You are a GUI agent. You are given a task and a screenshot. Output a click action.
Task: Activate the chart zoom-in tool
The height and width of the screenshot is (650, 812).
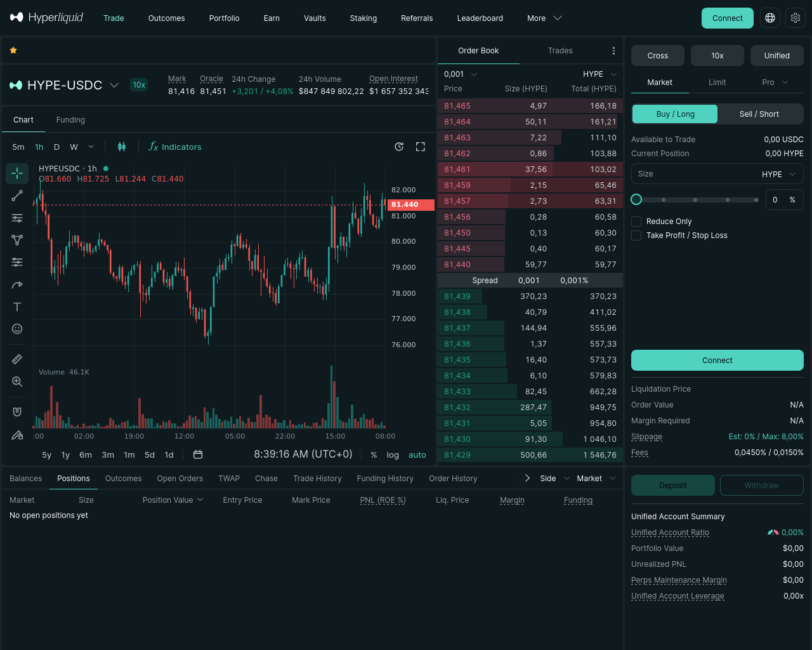tap(17, 381)
